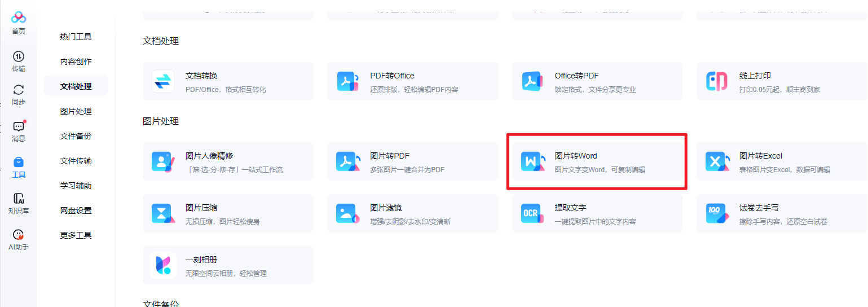Image resolution: width=868 pixels, height=307 pixels.
Task: Click the 图片处理 section heading
Action: (161, 121)
